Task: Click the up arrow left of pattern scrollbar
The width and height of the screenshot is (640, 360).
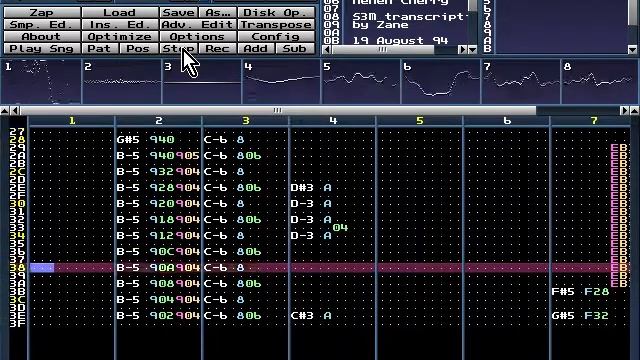Action: point(4,110)
